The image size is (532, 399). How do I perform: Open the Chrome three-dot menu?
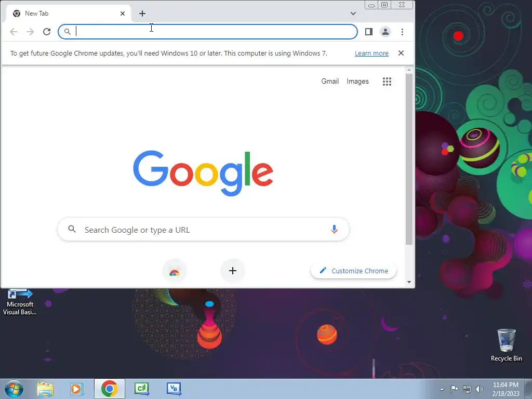tap(403, 32)
